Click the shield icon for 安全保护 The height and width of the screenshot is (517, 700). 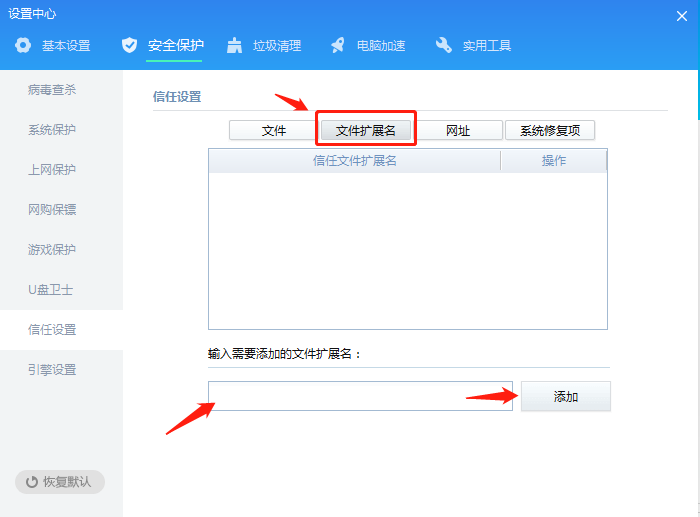pos(129,45)
